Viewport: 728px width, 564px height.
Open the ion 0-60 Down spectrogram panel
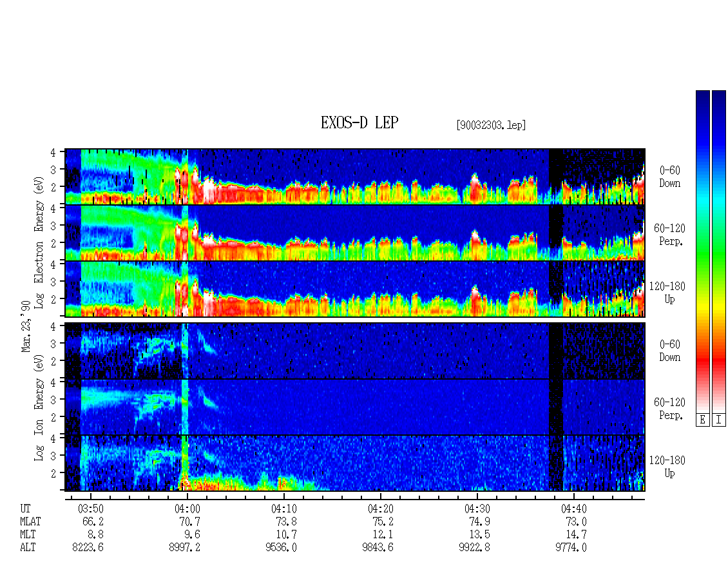[355, 351]
